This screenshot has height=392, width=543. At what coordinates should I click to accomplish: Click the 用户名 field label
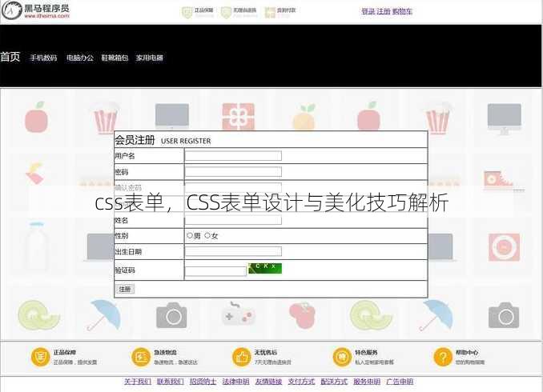click(x=125, y=156)
